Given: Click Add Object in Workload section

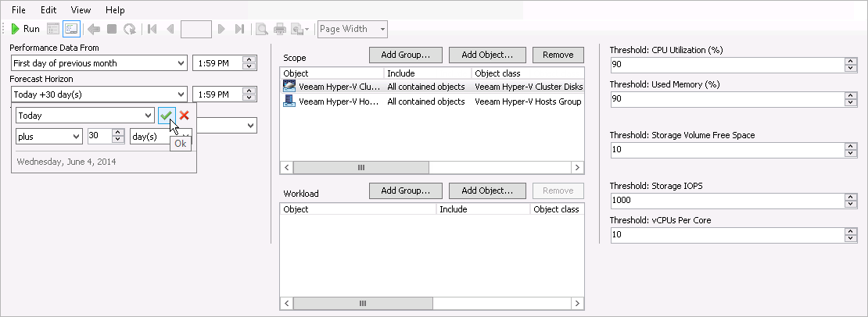Looking at the screenshot, I should pyautogui.click(x=487, y=191).
